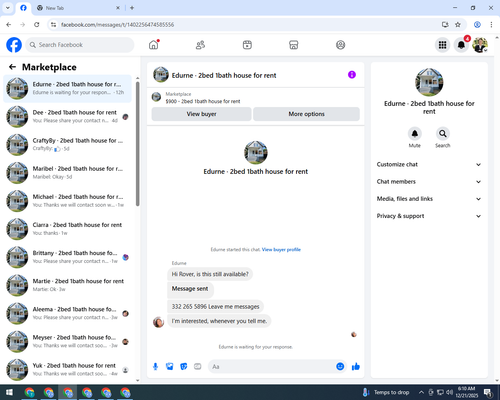500x400 pixels.
Task: Open the tab search dropdown in Chrome
Action: 8,8
